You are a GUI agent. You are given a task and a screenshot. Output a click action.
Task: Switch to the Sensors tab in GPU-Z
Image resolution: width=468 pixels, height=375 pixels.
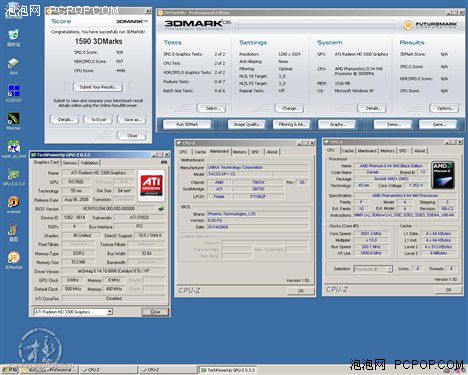click(70, 163)
